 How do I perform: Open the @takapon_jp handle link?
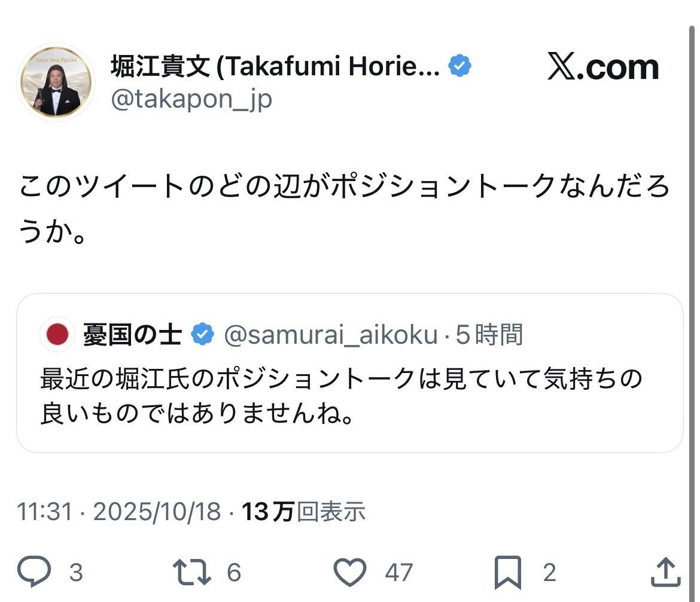click(x=191, y=99)
